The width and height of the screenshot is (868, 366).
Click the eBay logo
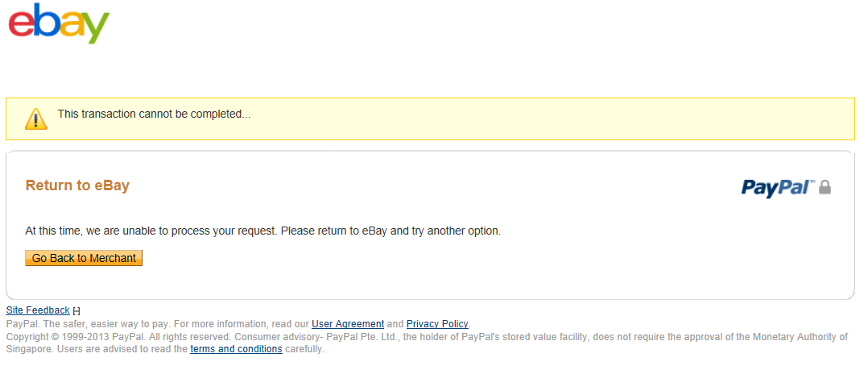(59, 23)
